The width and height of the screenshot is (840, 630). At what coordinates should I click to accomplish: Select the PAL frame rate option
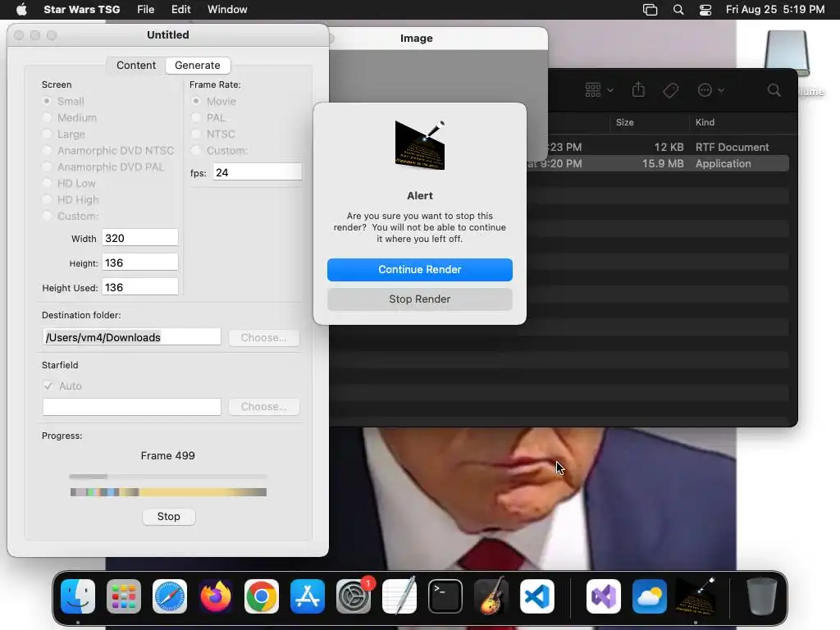[196, 117]
